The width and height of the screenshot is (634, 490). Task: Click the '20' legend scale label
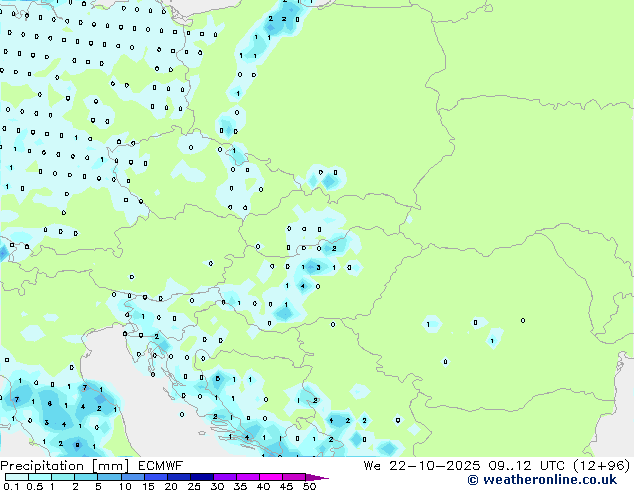tap(171, 486)
